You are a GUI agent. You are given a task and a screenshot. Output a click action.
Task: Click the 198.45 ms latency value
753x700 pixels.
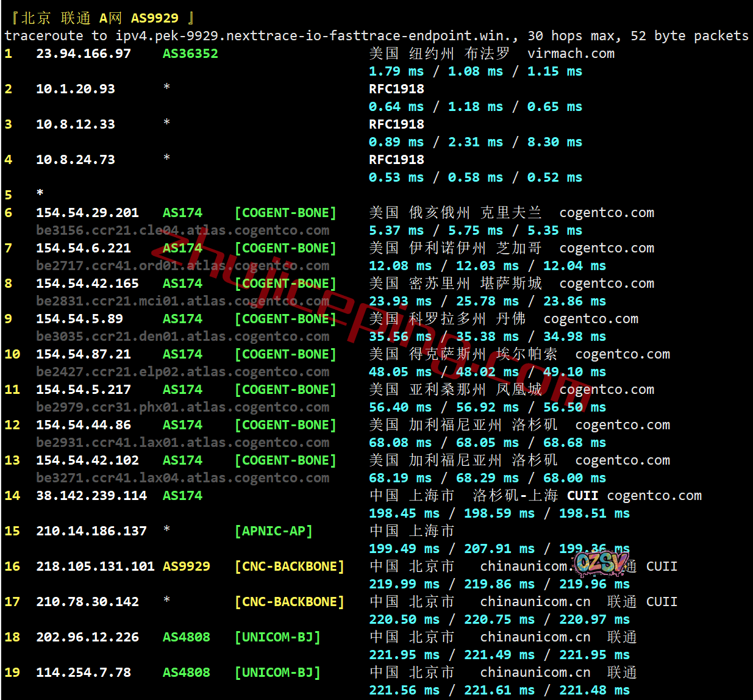click(x=404, y=513)
